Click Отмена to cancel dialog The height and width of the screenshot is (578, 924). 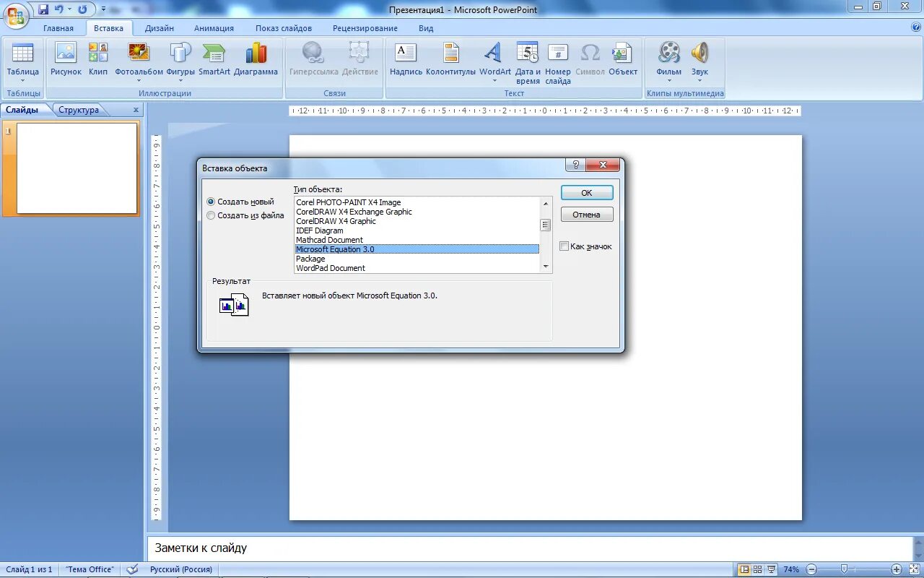click(x=587, y=215)
